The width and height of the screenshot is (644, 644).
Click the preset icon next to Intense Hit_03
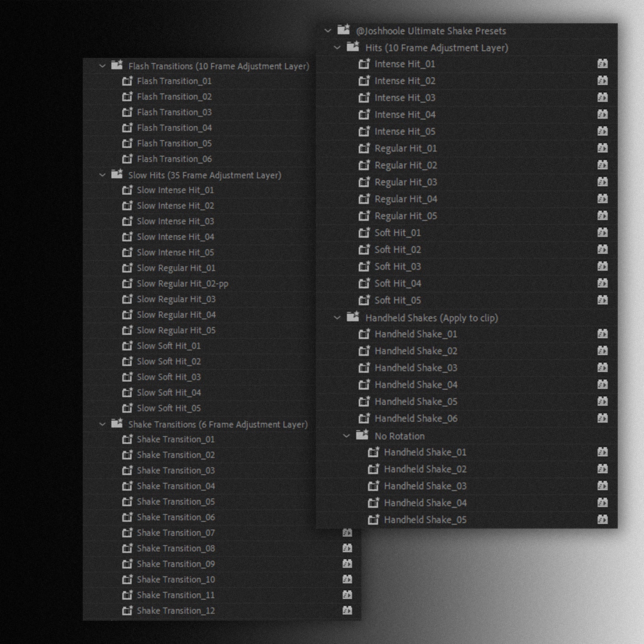tap(364, 98)
